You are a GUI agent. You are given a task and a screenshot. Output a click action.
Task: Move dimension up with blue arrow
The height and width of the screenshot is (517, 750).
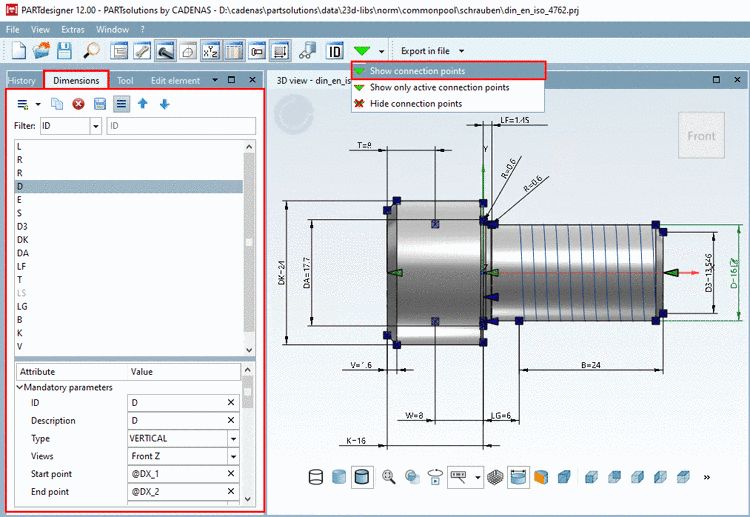(x=143, y=104)
